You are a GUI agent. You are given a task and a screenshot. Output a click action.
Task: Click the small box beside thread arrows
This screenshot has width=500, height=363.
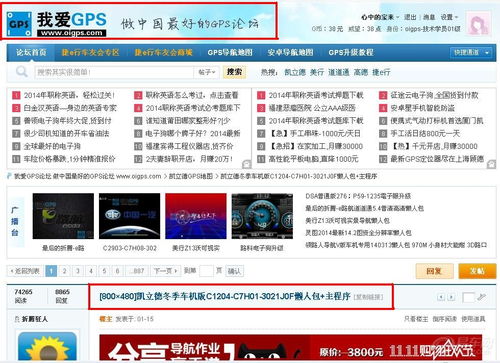click(468, 297)
